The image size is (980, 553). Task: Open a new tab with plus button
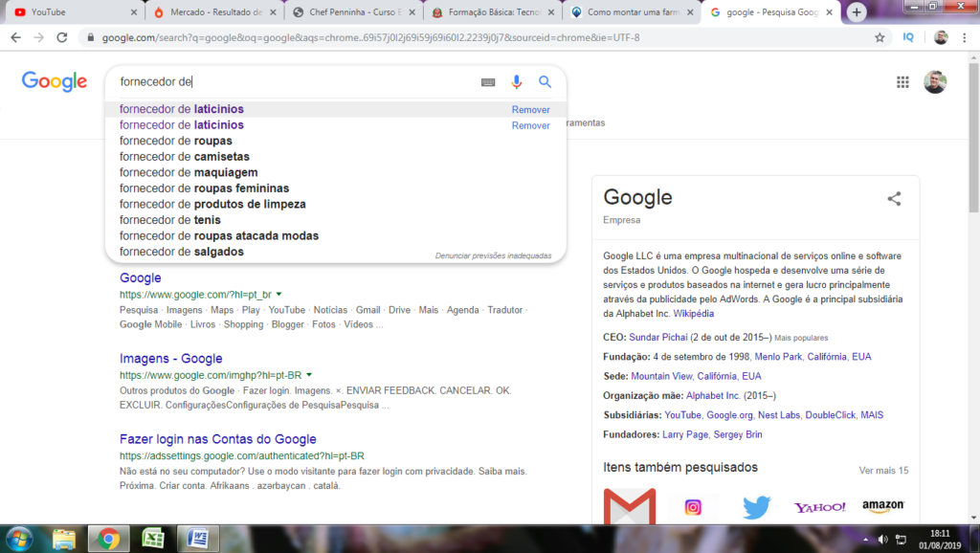(x=857, y=11)
